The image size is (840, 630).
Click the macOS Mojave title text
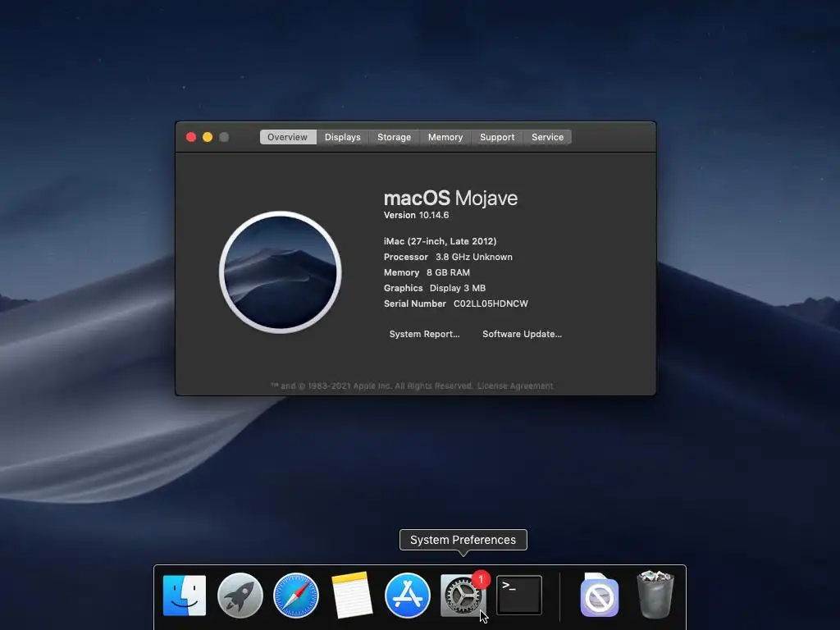(451, 199)
